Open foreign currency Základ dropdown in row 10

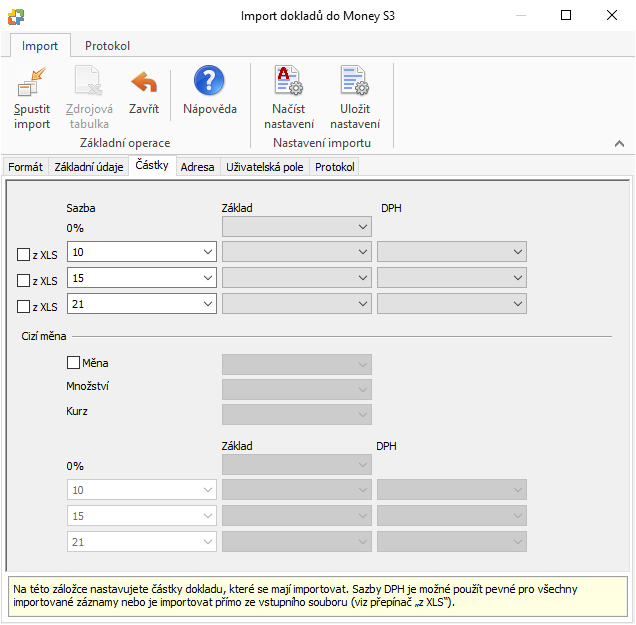(297, 490)
